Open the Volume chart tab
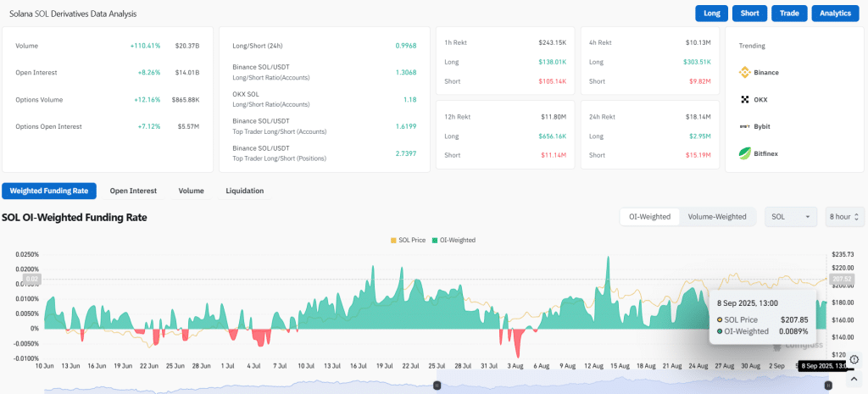Image resolution: width=868 pixels, height=394 pixels. pos(191,191)
